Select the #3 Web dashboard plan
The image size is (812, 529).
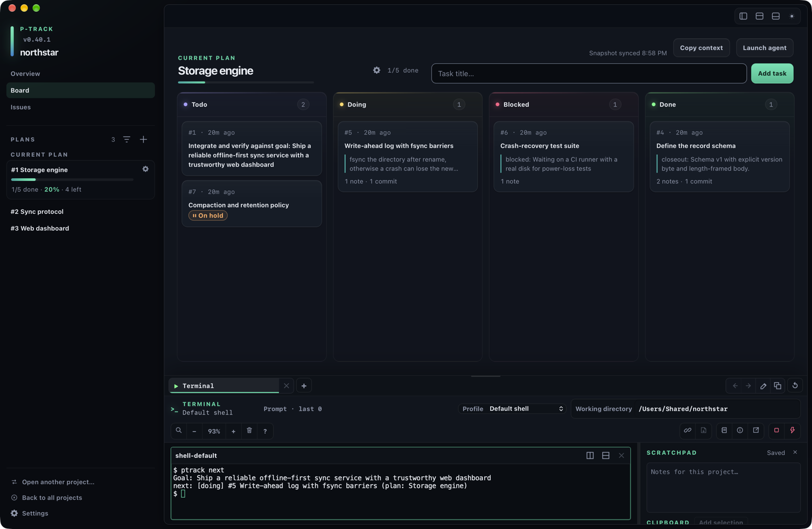pyautogui.click(x=81, y=228)
